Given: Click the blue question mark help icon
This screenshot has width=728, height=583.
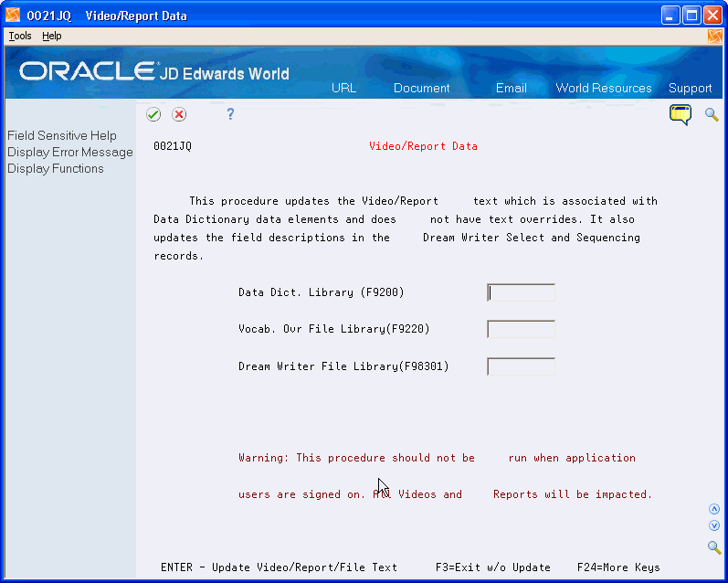Looking at the screenshot, I should point(230,114).
